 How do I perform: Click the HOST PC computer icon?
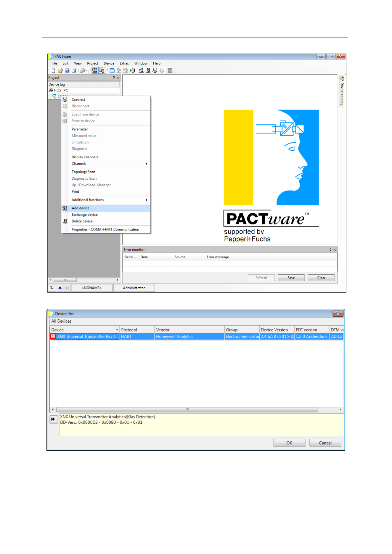(x=51, y=90)
